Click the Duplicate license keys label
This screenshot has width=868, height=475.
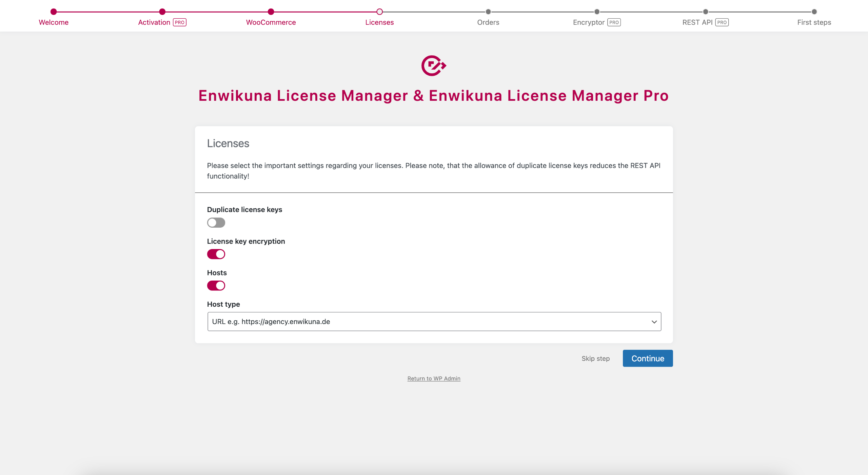click(x=244, y=210)
